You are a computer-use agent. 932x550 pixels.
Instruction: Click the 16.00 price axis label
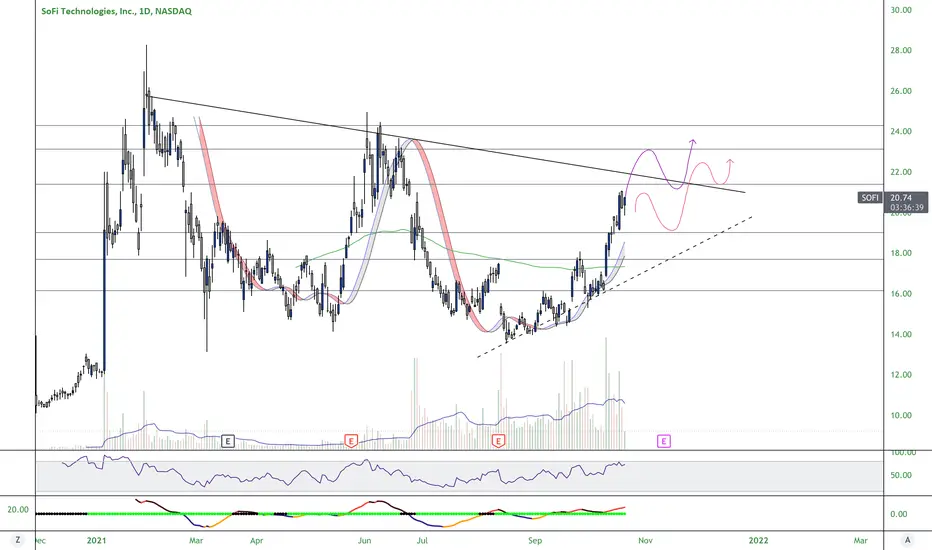click(x=901, y=293)
